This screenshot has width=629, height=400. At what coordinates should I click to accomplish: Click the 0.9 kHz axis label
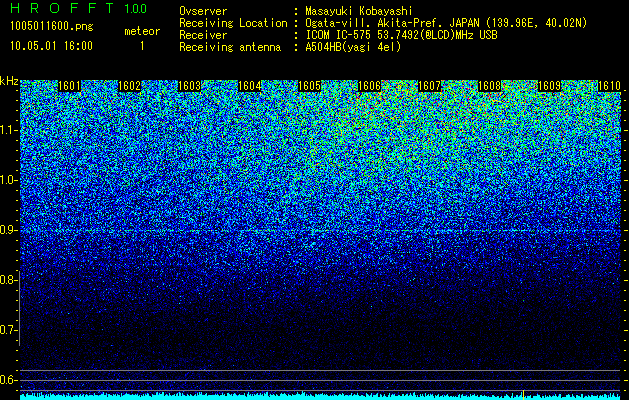(x=8, y=230)
